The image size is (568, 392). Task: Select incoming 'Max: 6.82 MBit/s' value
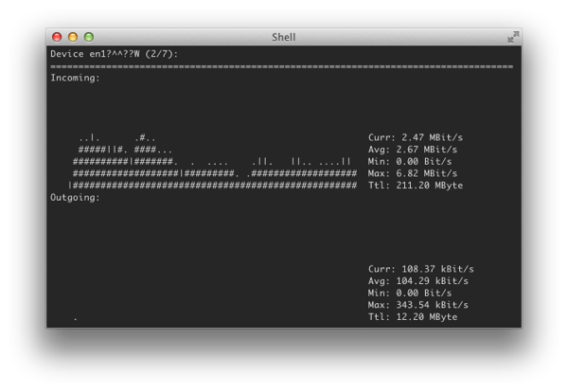413,173
